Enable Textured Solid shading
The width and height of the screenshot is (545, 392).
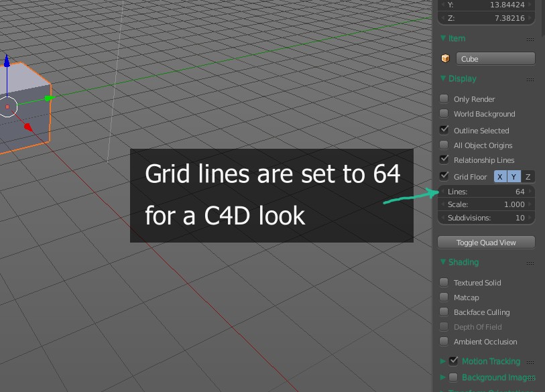click(x=444, y=282)
